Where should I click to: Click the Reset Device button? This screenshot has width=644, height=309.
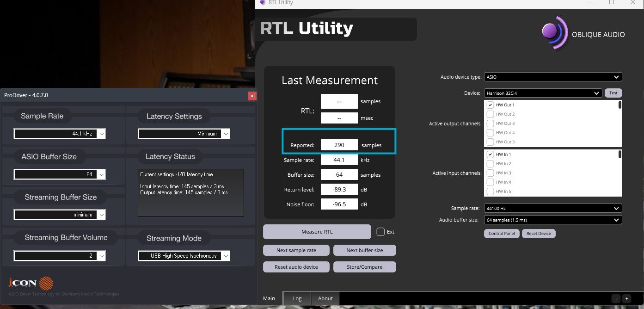pyautogui.click(x=539, y=234)
